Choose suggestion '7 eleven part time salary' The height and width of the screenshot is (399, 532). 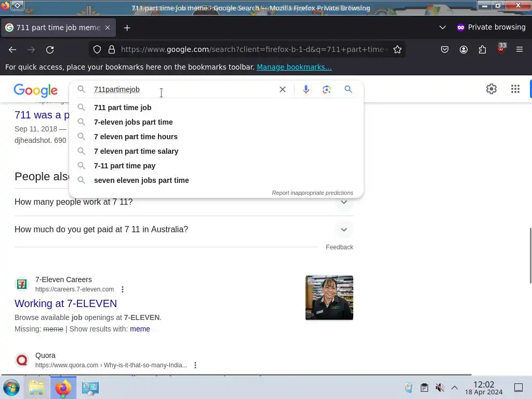(x=216, y=151)
